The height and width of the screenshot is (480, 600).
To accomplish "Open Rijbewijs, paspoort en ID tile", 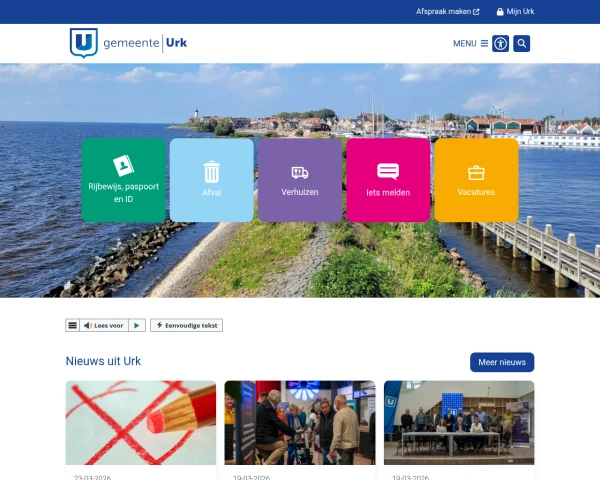I will [x=123, y=180].
